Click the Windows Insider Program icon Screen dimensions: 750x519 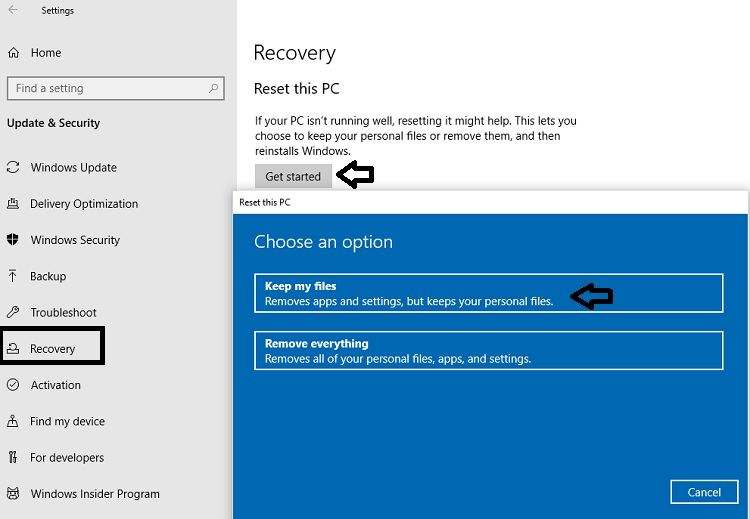(13, 493)
